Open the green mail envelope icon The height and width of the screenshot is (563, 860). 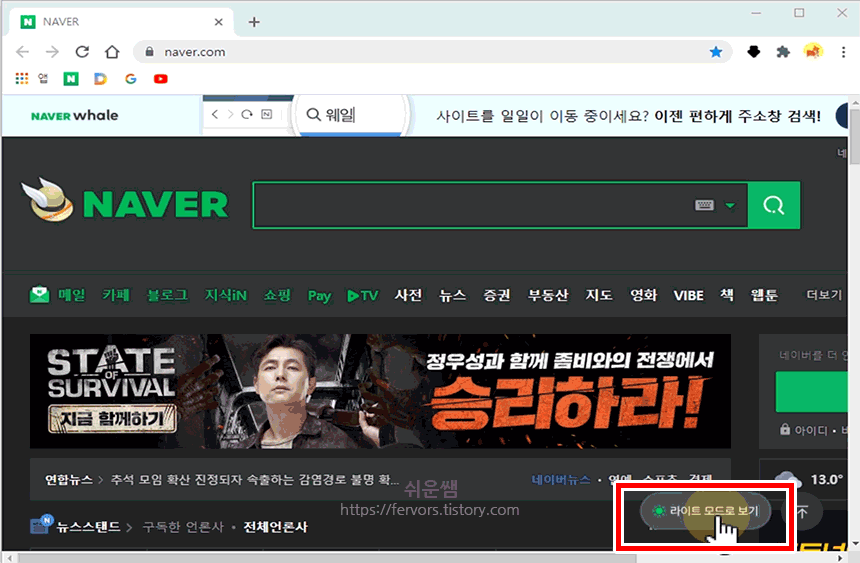point(39,295)
